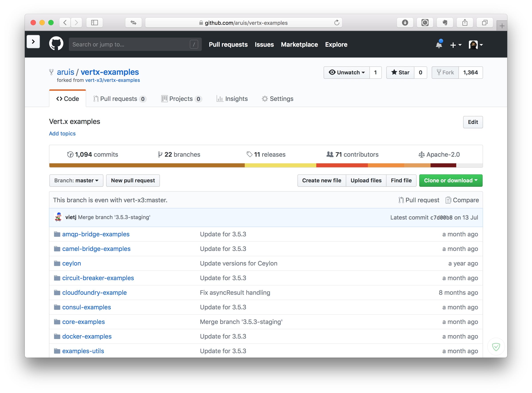Toggle the Safari sidebar icon
This screenshot has width=532, height=393.
95,23
